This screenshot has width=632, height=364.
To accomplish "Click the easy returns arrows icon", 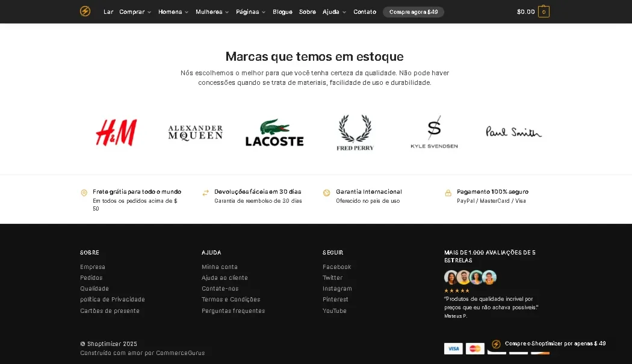I will 206,193.
